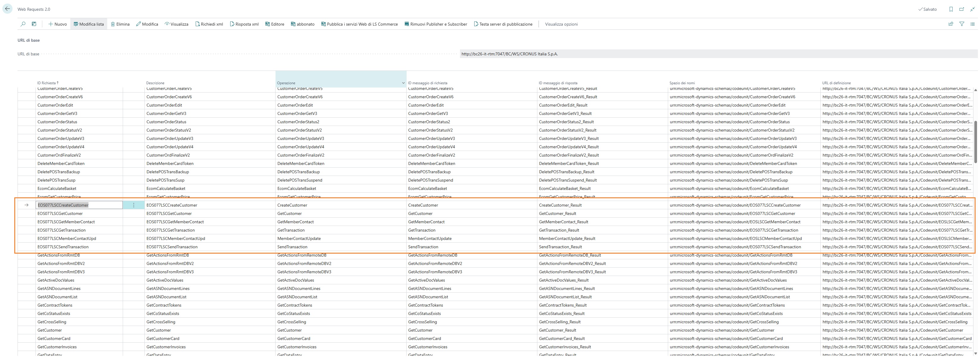Image resolution: width=980 pixels, height=359 pixels.
Task: Click URL di definizione column header
Action: coord(836,83)
